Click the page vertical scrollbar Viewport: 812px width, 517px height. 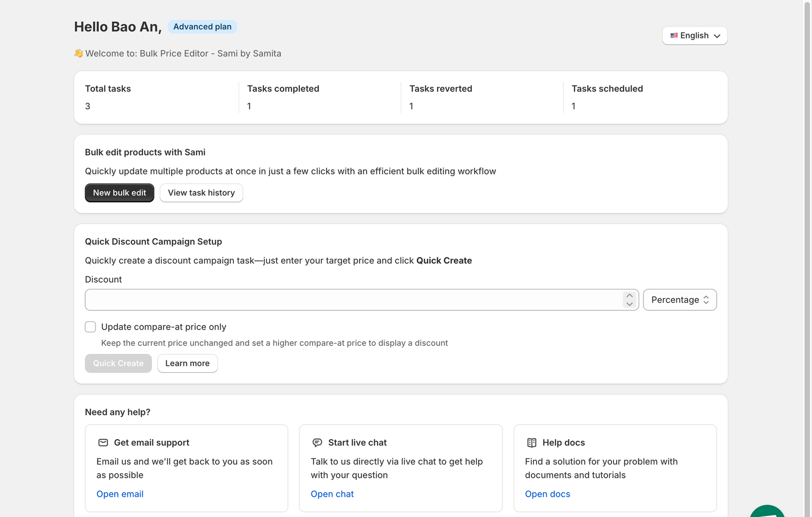tap(807, 258)
